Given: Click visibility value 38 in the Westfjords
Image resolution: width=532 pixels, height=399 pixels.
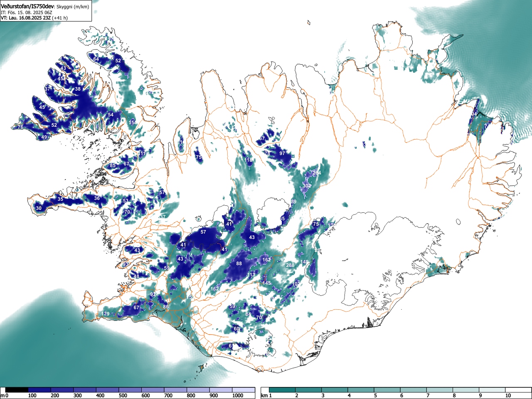Looking at the screenshot, I should click(78, 89).
